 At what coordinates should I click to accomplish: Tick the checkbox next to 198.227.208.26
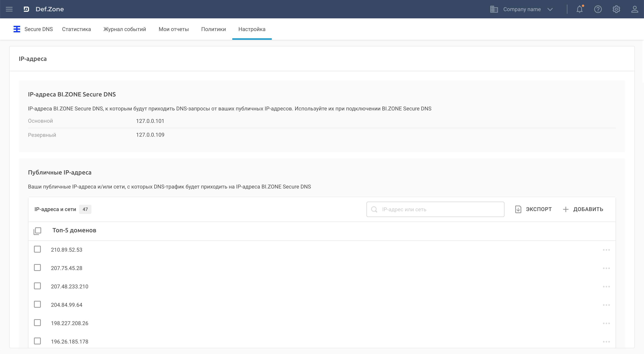(x=37, y=323)
